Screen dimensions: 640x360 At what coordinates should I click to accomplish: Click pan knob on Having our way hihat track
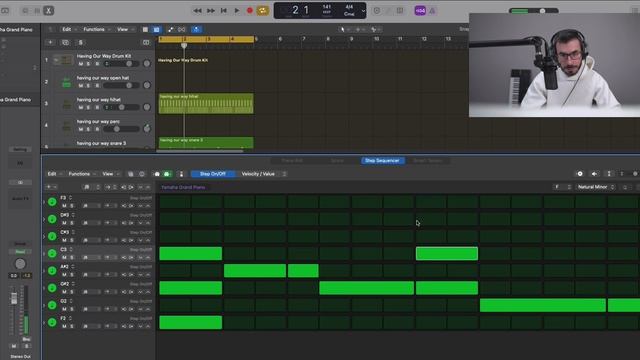[x=147, y=107]
